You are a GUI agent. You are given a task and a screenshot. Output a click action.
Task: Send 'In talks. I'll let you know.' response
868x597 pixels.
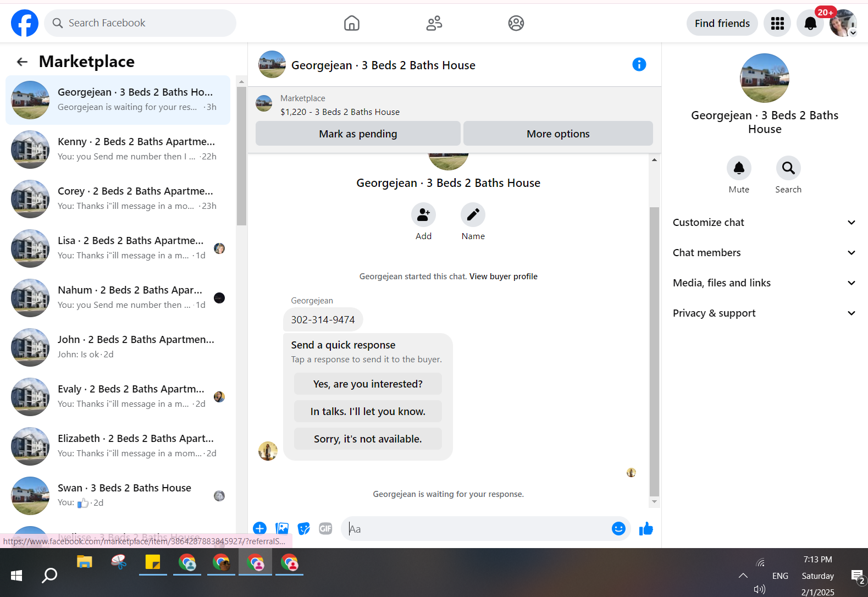(x=368, y=411)
